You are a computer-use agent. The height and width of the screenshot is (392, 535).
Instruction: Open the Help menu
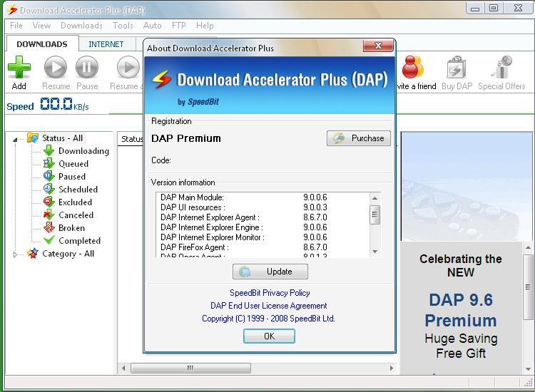tap(205, 26)
